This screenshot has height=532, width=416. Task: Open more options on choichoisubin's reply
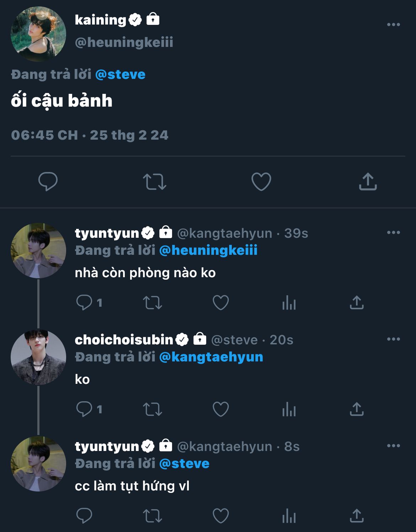[393, 339]
